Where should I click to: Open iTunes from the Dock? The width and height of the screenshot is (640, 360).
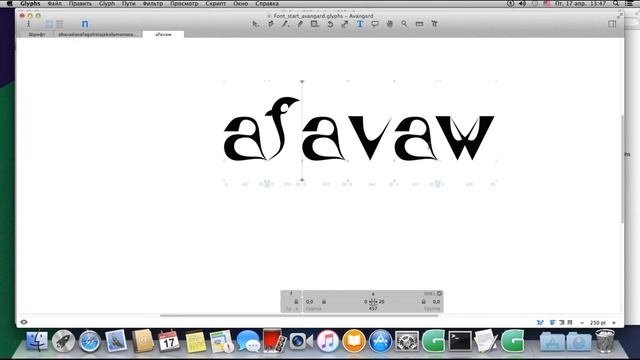tap(327, 341)
